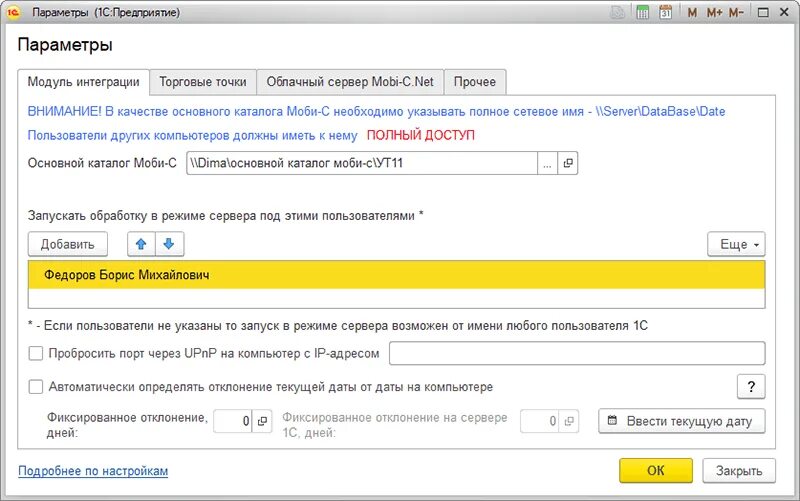The width and height of the screenshot is (800, 501).
Task: Click the M- memory subtract button
Action: (736, 12)
